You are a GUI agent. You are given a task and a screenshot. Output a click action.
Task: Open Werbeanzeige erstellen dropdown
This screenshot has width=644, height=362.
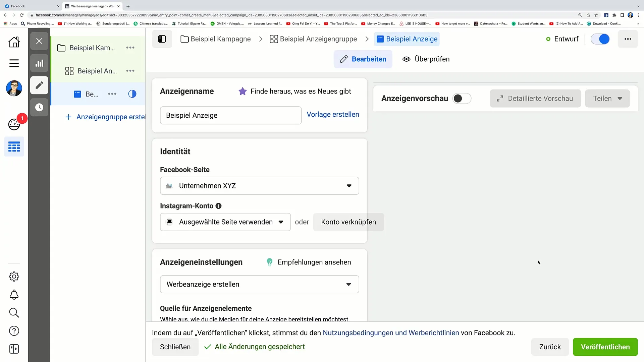click(x=259, y=284)
